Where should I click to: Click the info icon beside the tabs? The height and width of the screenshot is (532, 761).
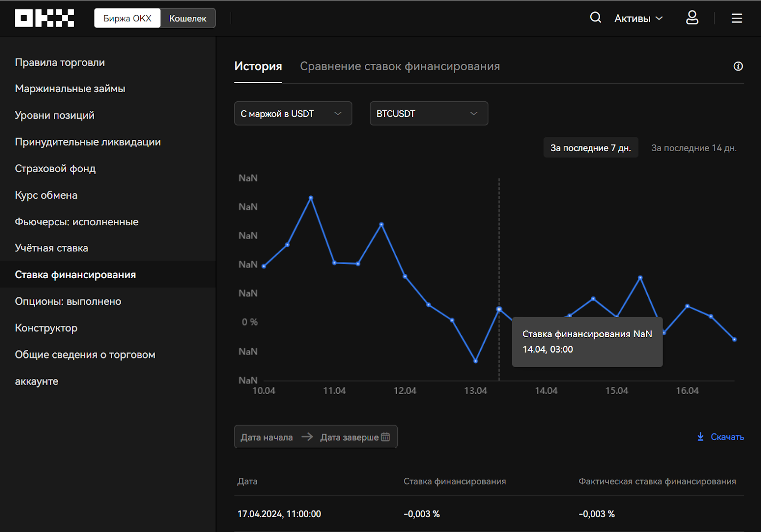(738, 67)
